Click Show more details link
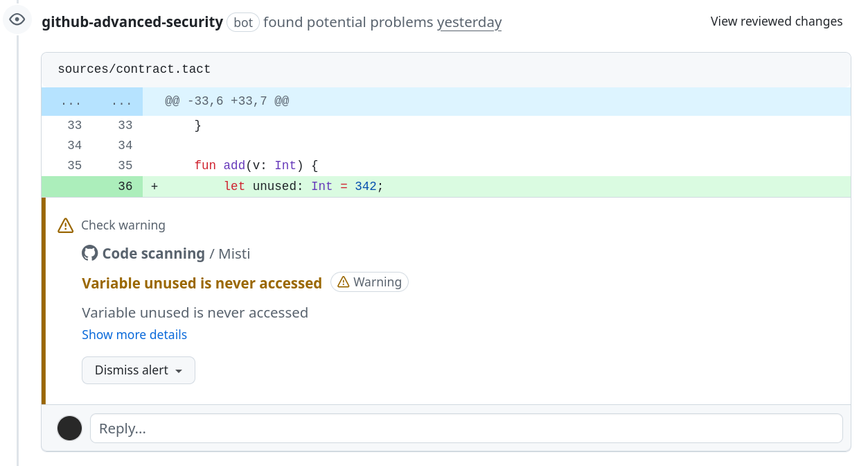 coord(134,334)
